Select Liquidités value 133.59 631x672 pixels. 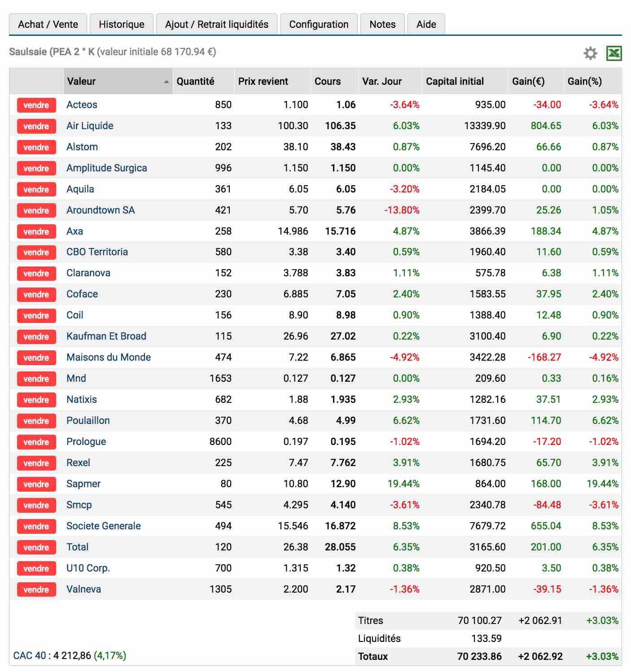pos(486,639)
